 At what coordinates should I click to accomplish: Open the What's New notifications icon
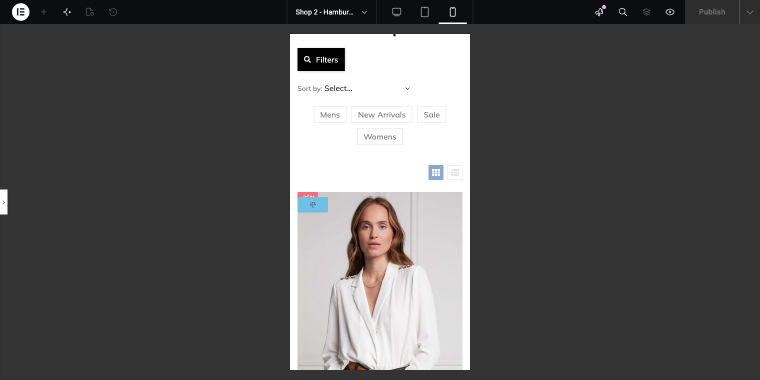coord(600,12)
